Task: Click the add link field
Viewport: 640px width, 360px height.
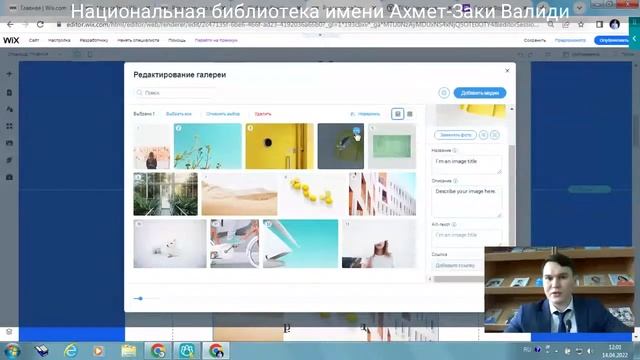Action: coord(457,265)
